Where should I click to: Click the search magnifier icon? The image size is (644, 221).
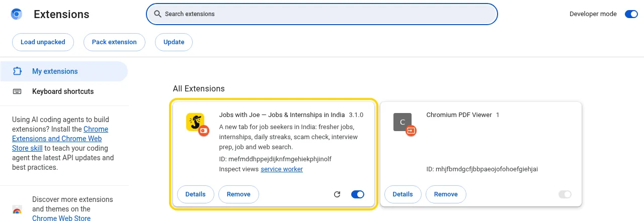(x=157, y=14)
